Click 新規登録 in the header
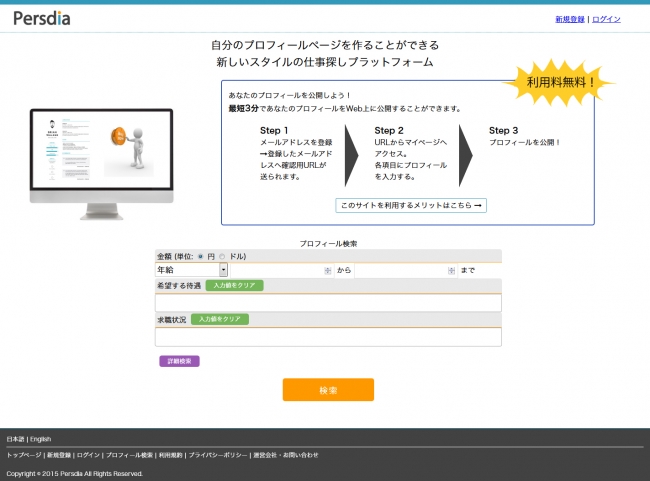650x481 pixels. click(x=570, y=19)
